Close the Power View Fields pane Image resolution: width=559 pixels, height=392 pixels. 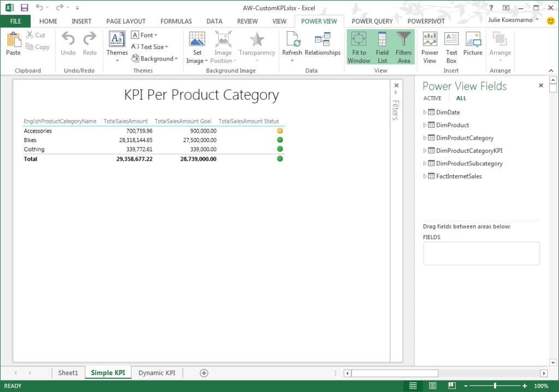point(541,85)
